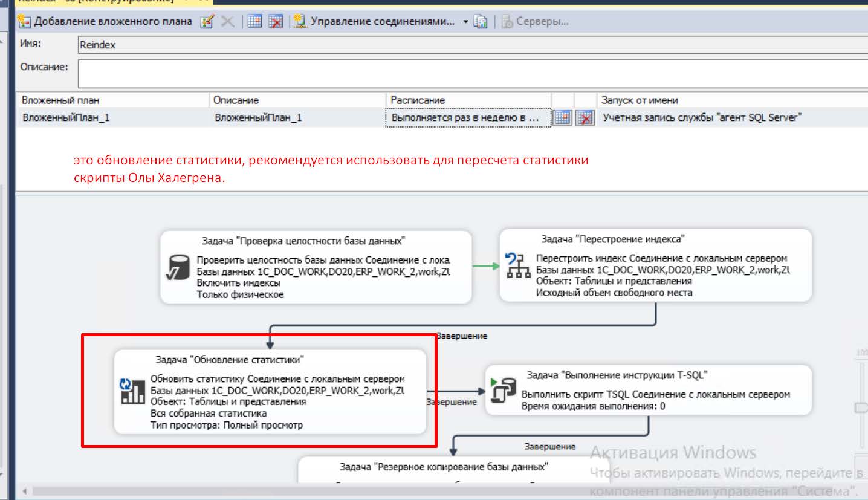Open schedule calendar icon in ВложенныйПлан_1 row
868x500 pixels.
(x=563, y=118)
